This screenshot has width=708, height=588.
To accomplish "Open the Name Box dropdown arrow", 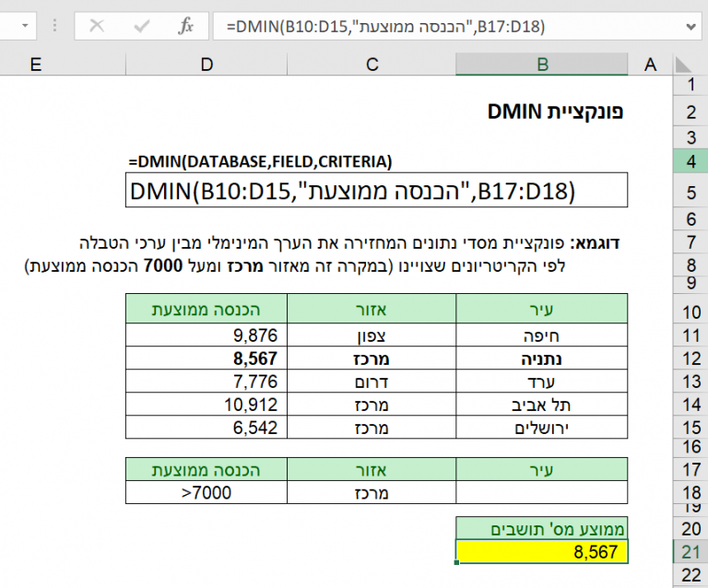I will (25, 26).
